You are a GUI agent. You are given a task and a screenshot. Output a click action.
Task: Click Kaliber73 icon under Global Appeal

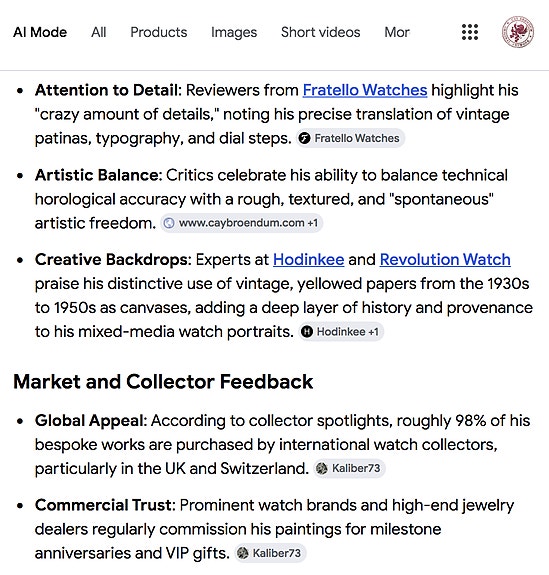(322, 468)
